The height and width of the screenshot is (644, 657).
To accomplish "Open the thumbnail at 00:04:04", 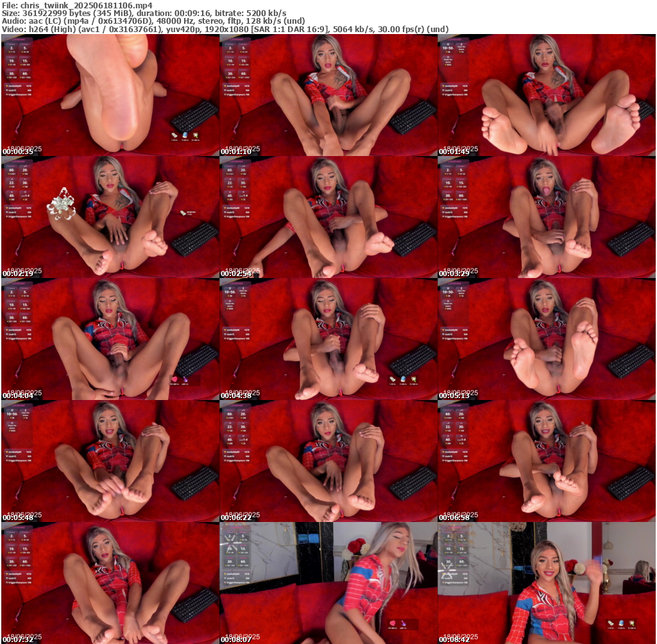I will [x=110, y=339].
